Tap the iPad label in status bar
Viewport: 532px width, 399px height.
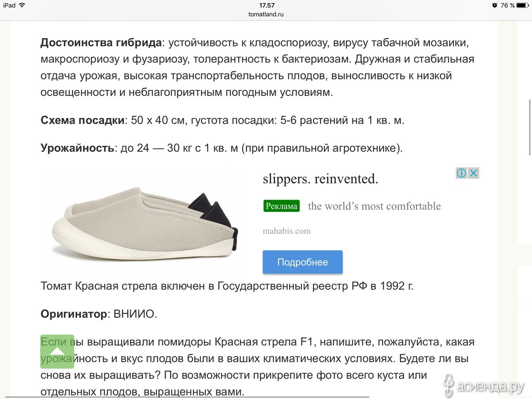[9, 5]
